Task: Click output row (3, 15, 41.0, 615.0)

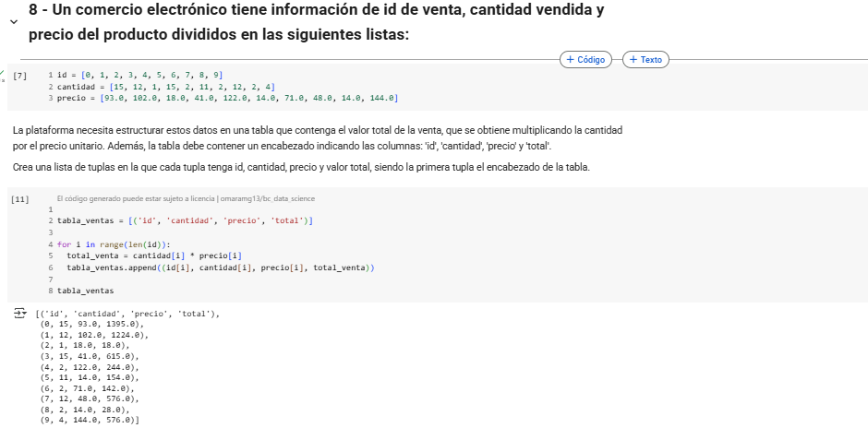Action: (90, 357)
